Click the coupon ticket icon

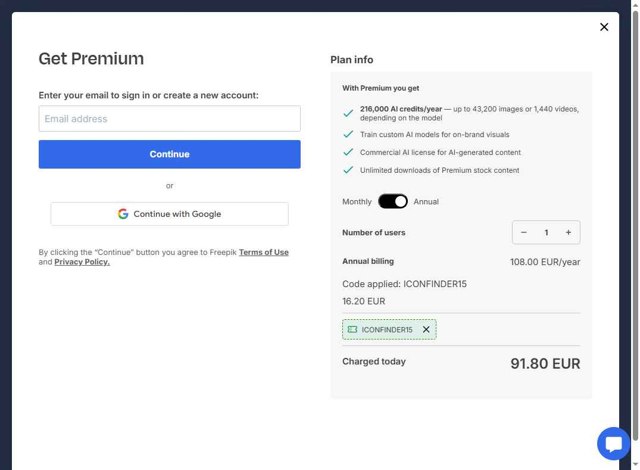pos(351,330)
